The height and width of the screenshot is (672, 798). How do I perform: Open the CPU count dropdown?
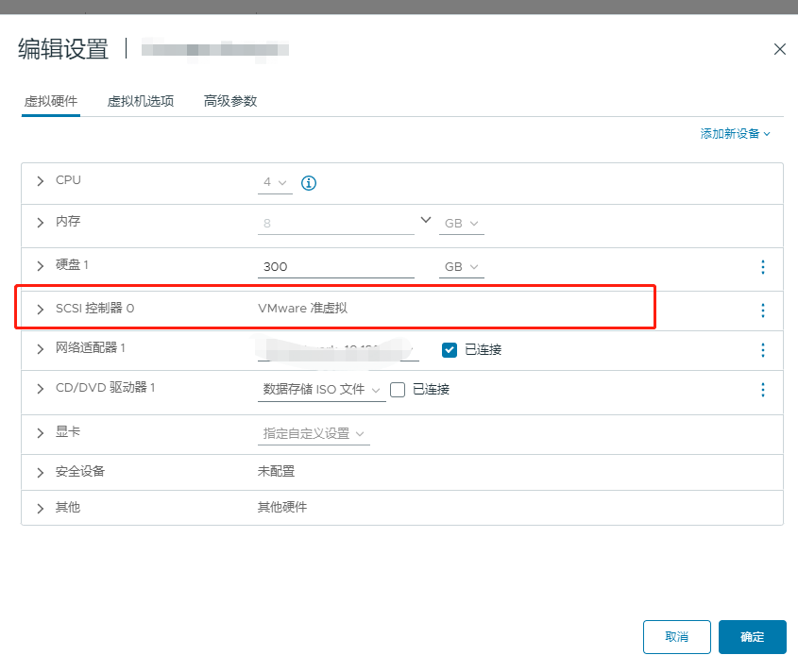pyautogui.click(x=276, y=182)
